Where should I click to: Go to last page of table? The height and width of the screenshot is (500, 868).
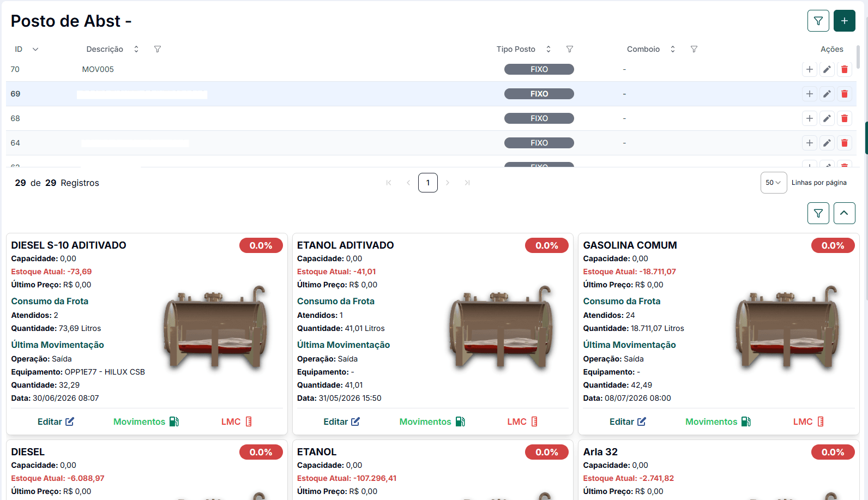coord(467,183)
